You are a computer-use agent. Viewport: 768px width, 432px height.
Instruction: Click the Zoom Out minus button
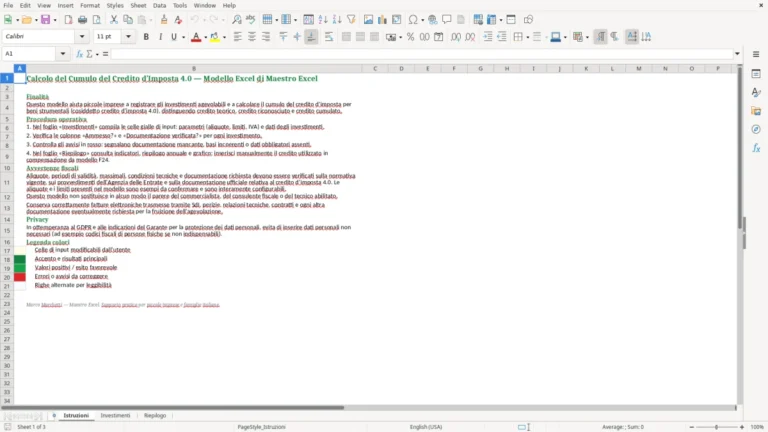(x=691, y=427)
